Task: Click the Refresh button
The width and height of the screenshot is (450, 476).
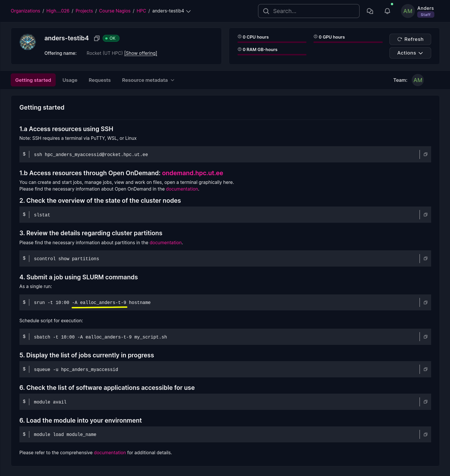Action: click(410, 39)
